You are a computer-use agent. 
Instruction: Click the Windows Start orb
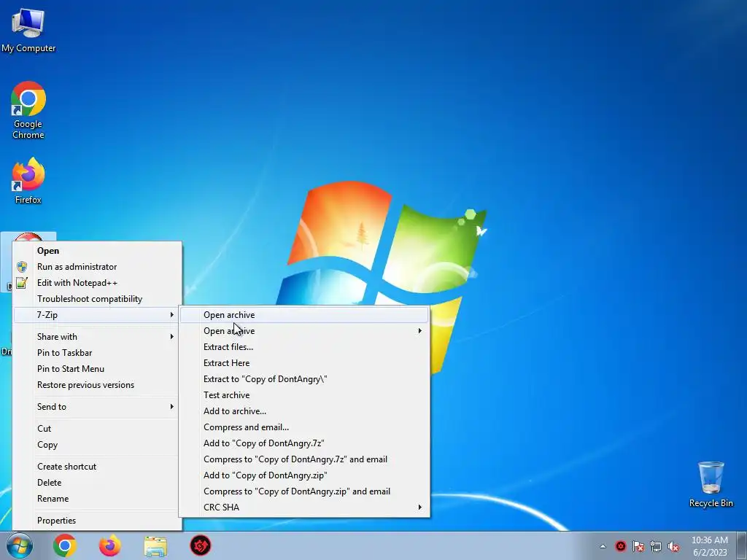click(19, 545)
